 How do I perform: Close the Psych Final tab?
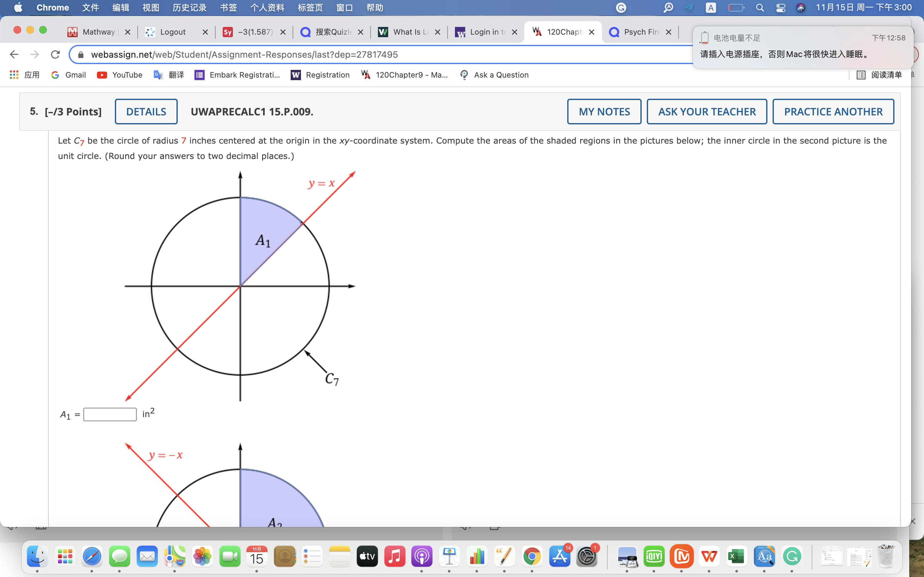[669, 32]
